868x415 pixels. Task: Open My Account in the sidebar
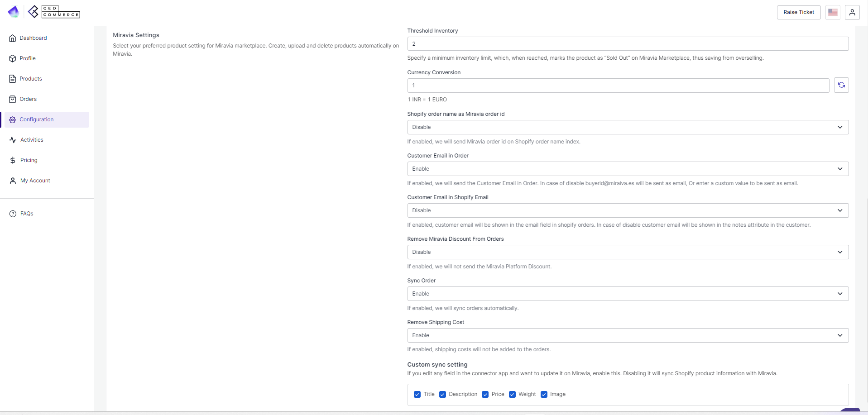47,181
